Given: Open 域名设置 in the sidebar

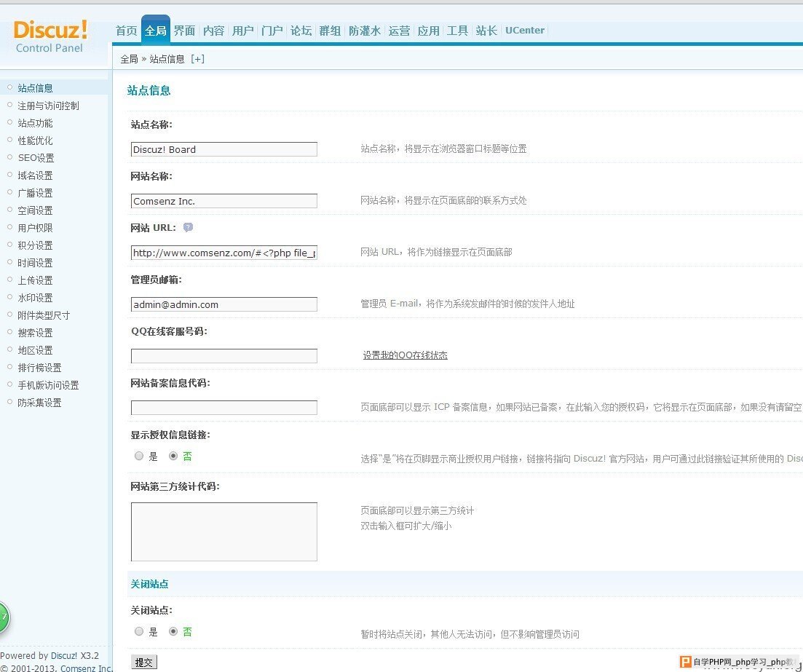Looking at the screenshot, I should pyautogui.click(x=35, y=175).
